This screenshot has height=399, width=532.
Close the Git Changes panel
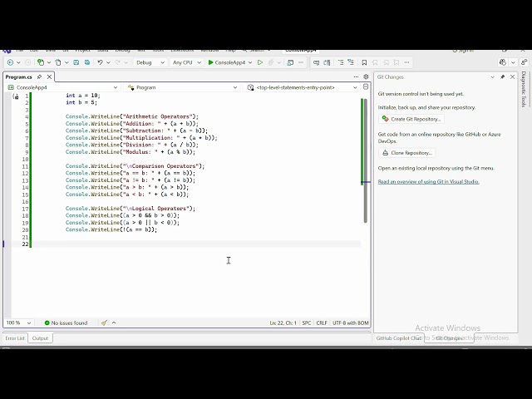click(512, 77)
